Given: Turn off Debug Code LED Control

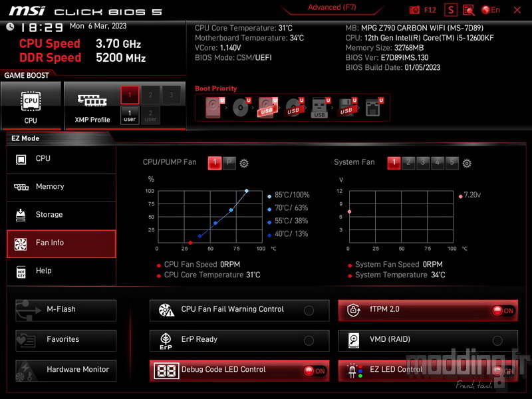Looking at the screenshot, I should pos(315,371).
